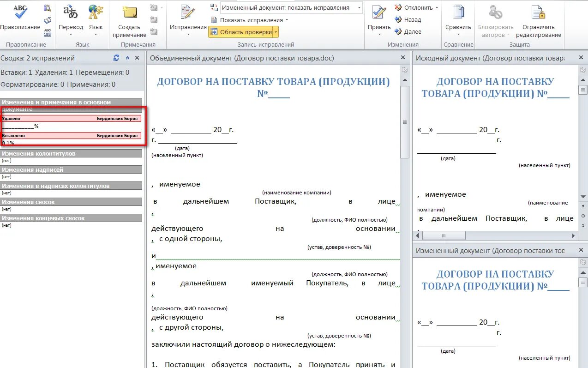
Task: Click Вставки: 1 summary text
Action: pyautogui.click(x=17, y=72)
